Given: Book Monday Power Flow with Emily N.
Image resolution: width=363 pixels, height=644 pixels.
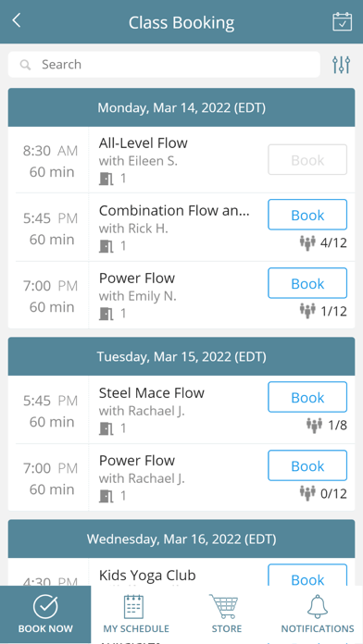Looking at the screenshot, I should click(x=307, y=283).
